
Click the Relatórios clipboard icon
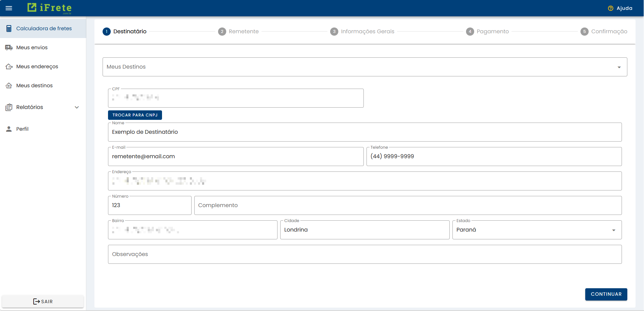9,107
